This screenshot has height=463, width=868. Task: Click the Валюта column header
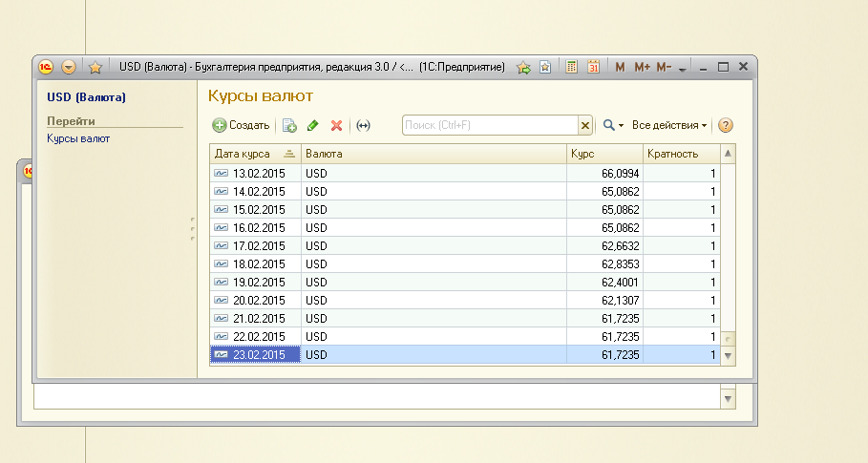click(434, 154)
